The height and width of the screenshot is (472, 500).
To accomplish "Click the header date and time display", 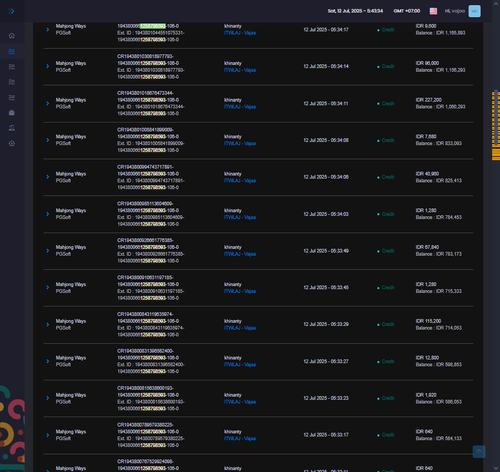I will tap(355, 11).
